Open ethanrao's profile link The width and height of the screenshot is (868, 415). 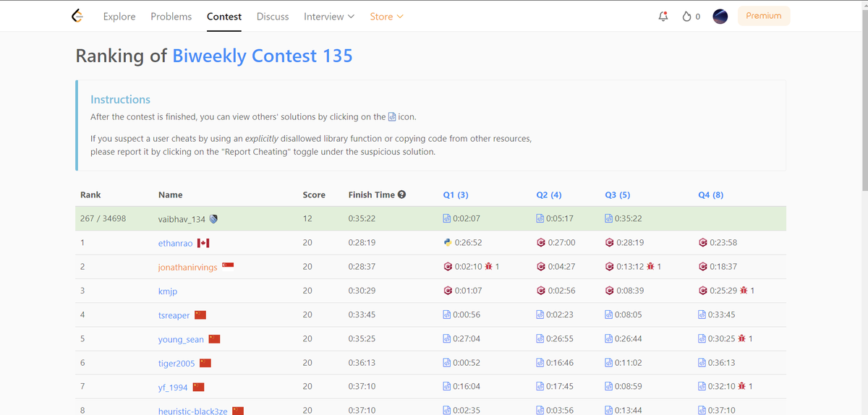176,243
